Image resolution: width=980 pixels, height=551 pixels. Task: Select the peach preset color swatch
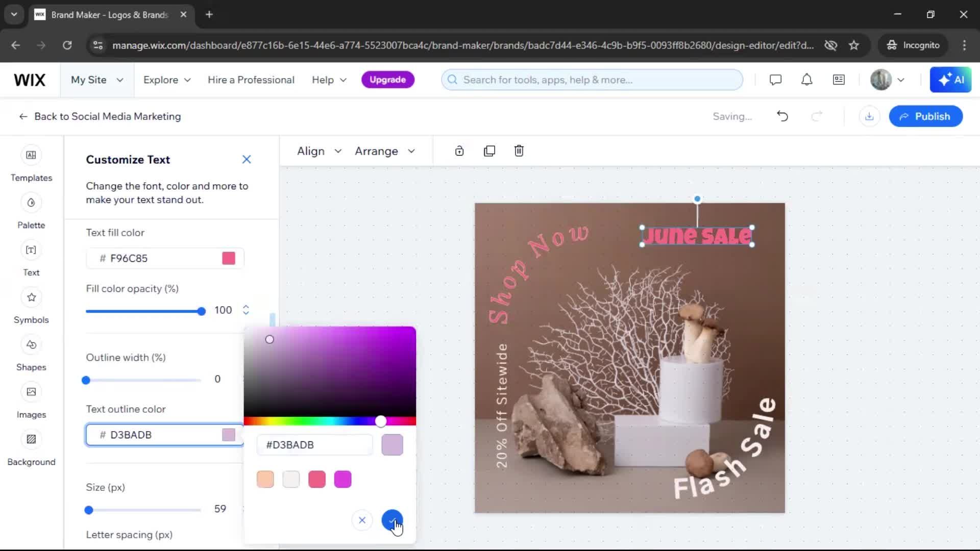click(265, 479)
